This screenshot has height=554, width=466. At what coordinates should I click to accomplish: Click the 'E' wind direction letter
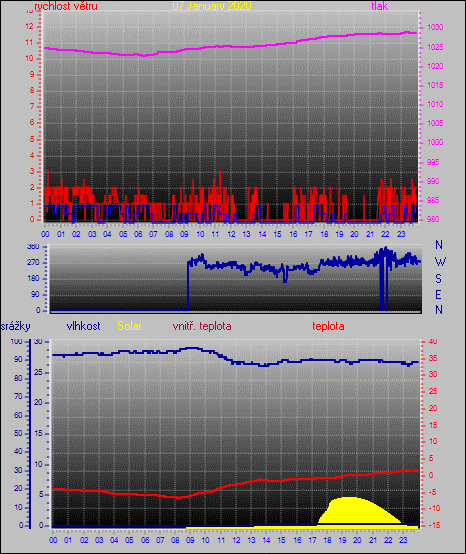click(438, 294)
